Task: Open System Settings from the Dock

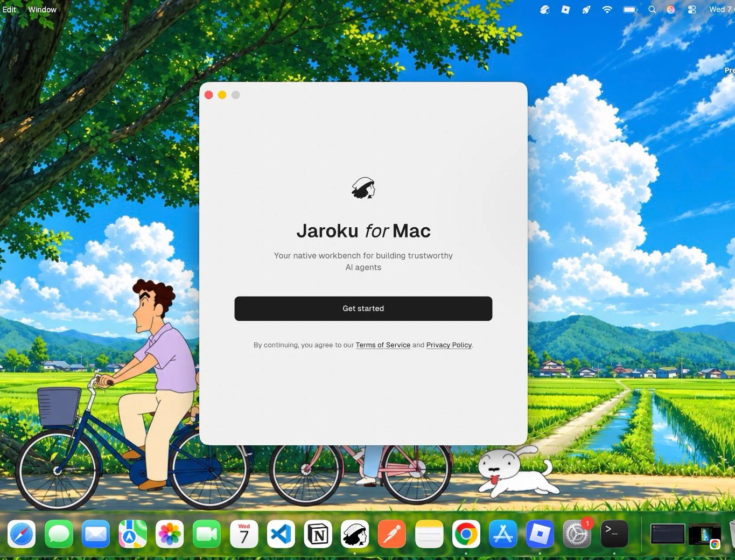Action: [577, 534]
